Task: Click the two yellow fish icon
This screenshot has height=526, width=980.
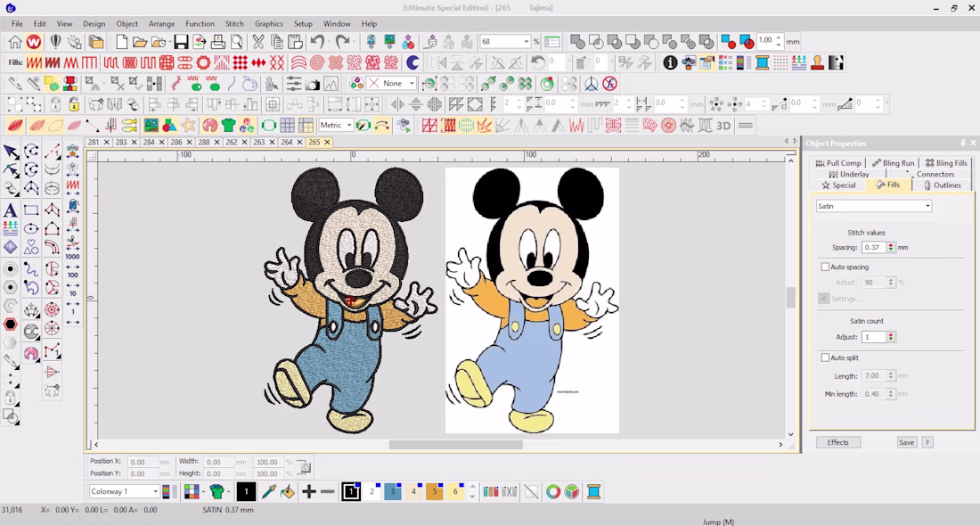Action: coord(129,125)
